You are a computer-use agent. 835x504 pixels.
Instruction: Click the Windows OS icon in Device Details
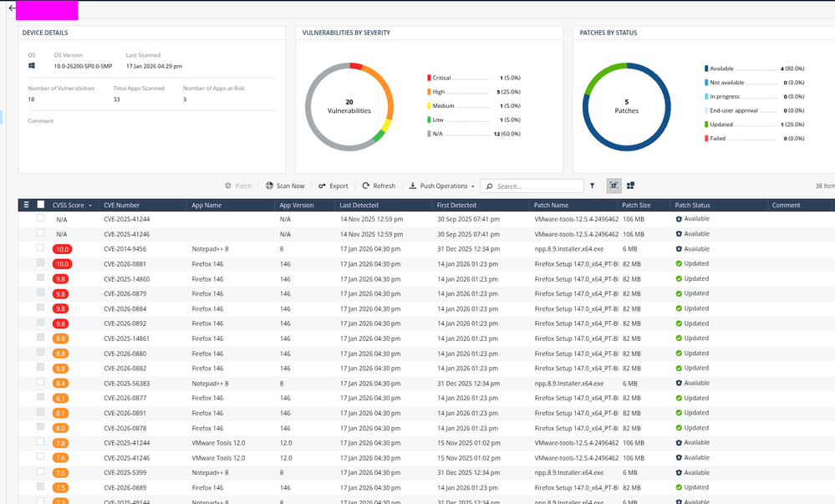[x=32, y=65]
